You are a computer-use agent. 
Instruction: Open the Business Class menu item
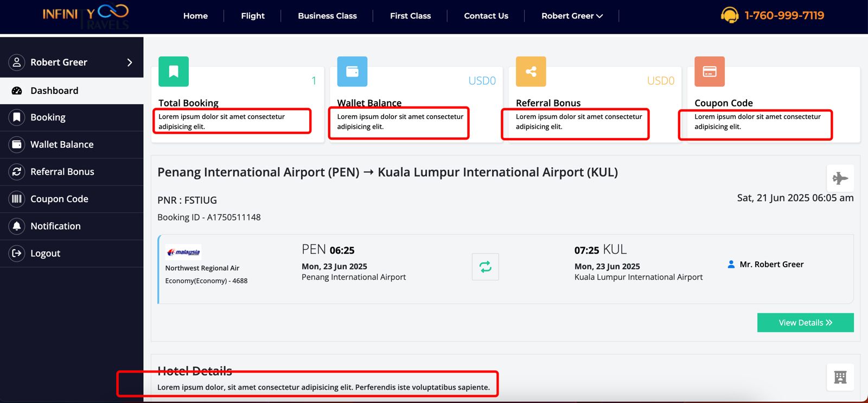(x=327, y=16)
